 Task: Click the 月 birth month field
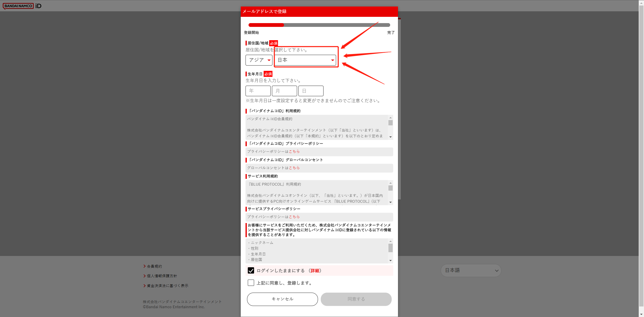[284, 91]
